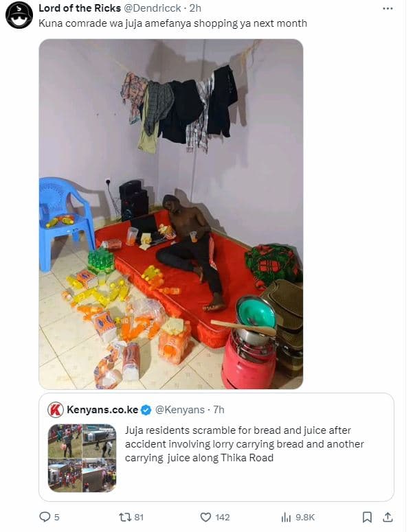Viewport: 413px width, 532px height.
Task: Click the blue verified badge beside Kenyans.co.ke
Action: tap(146, 410)
